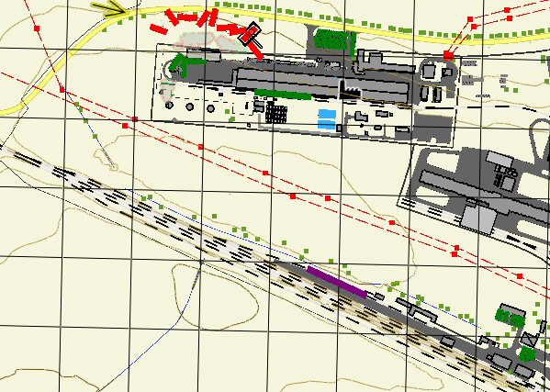550x392 pixels.
Task: Select the yellow arrow marker on the road
Action: point(108,8)
